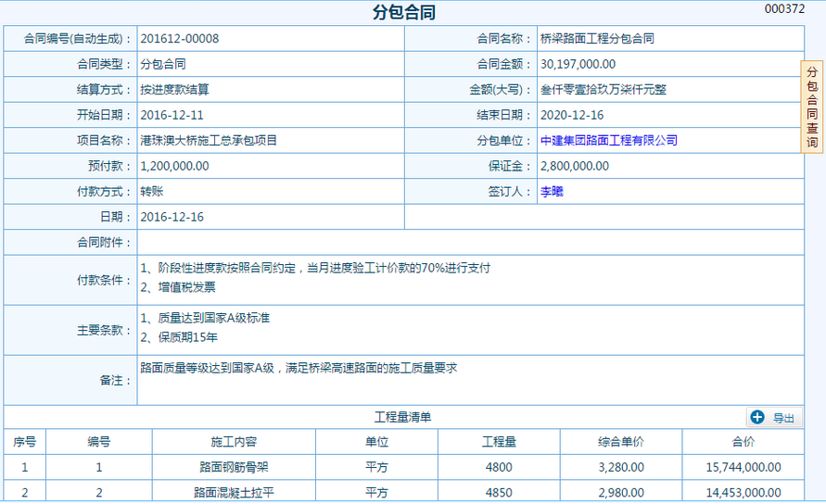This screenshot has height=504, width=826.
Task: Select the start date 2016-12-11
Action: [x=172, y=116]
